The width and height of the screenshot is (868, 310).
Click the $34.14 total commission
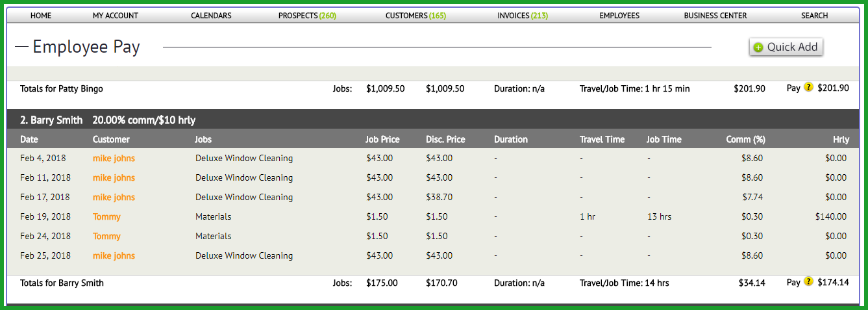point(752,283)
